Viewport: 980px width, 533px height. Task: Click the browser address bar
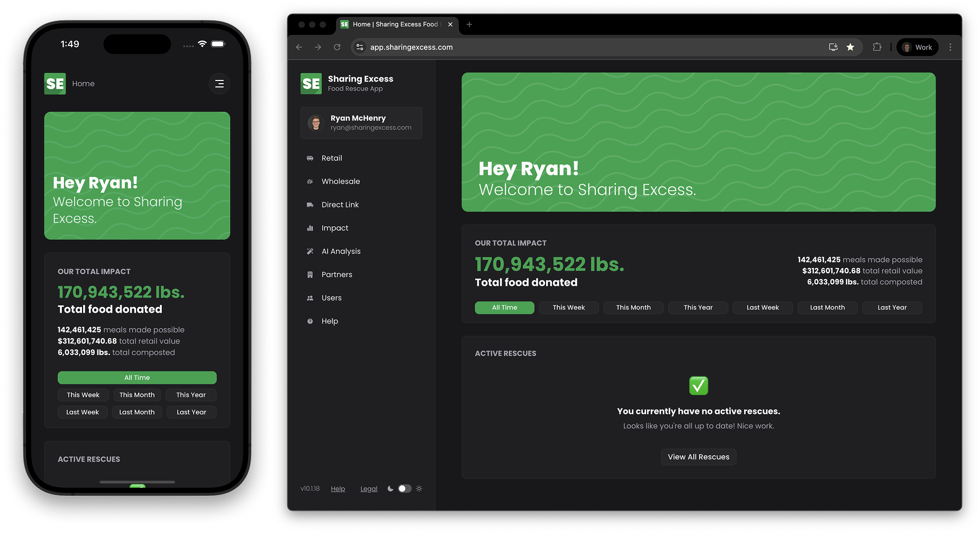pos(582,47)
